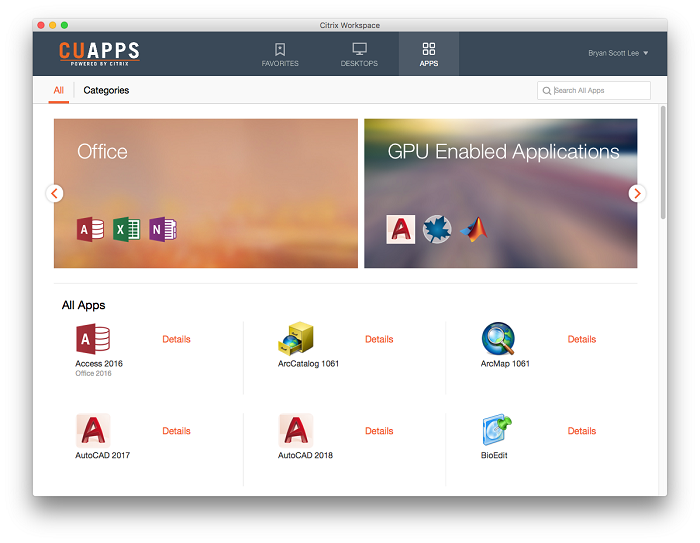Viewport: 700px width, 543px height.
Task: Focus the Search All Apps field
Action: pyautogui.click(x=594, y=91)
